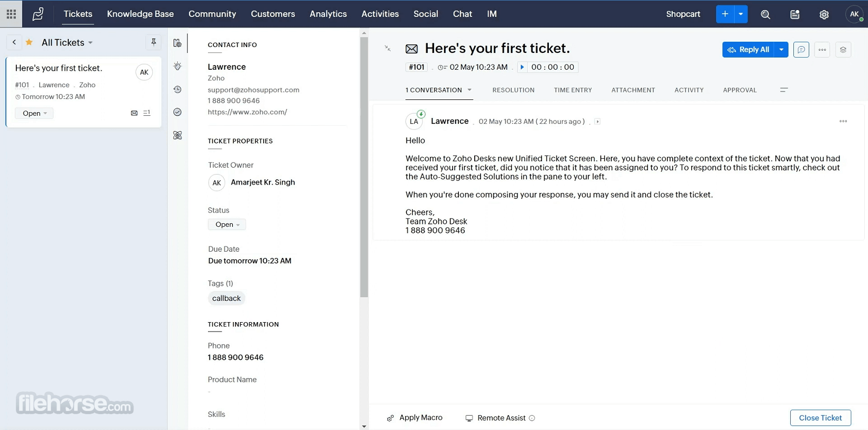This screenshot has width=868, height=430.
Task: Open the Social module
Action: (x=426, y=14)
